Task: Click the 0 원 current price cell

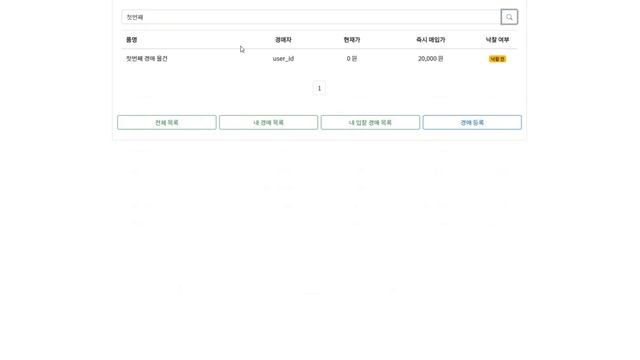Action: [x=351, y=59]
